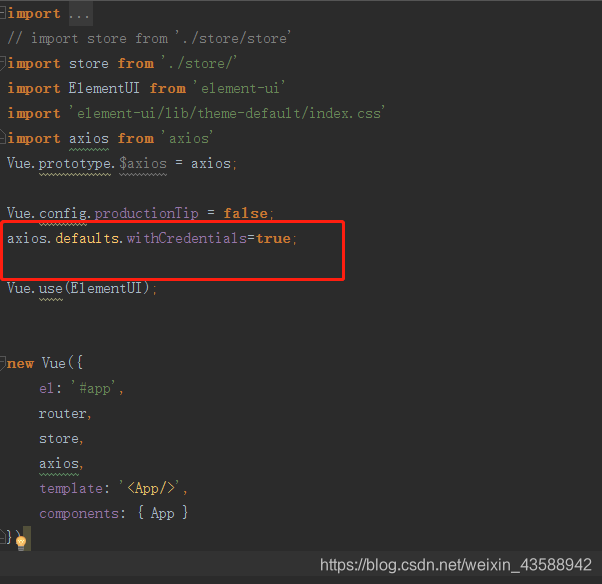Image resolution: width=602 pixels, height=584 pixels.
Task: Click the './store/' path string
Action: click(x=199, y=63)
